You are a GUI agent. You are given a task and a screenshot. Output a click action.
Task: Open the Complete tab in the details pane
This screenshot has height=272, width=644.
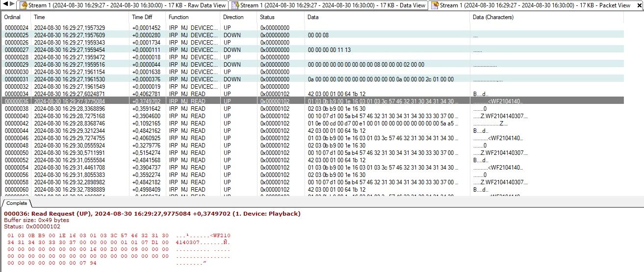pyautogui.click(x=17, y=203)
